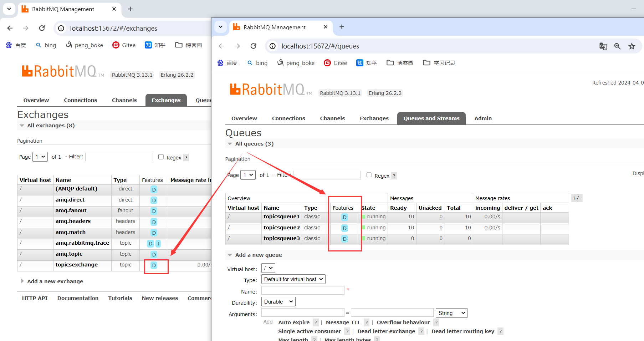The image size is (644, 341).
Task: Open the argument type String dropdown
Action: (451, 313)
